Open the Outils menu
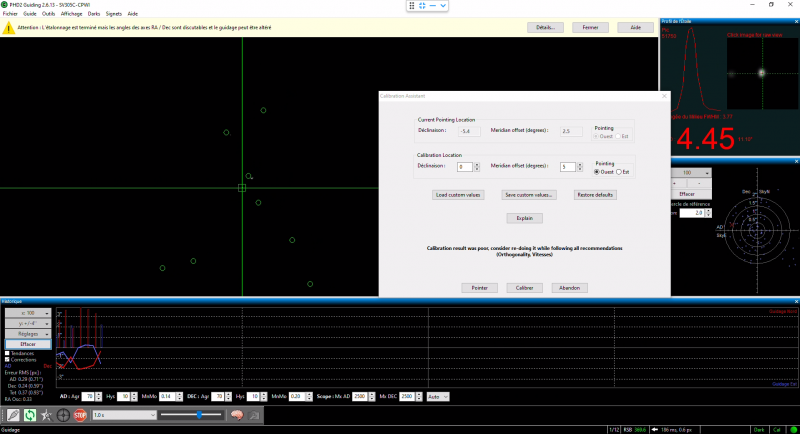This screenshot has width=800, height=434. coord(48,14)
